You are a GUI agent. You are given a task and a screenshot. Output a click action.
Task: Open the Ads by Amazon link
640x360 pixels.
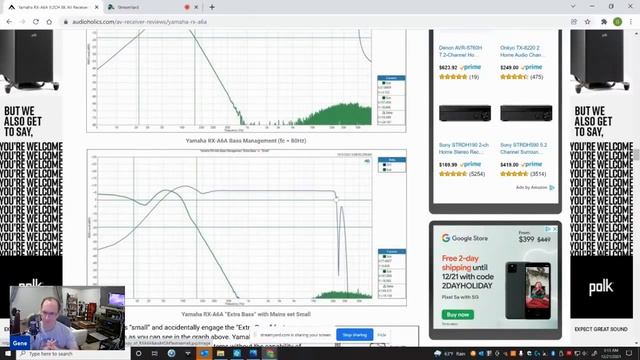pos(535,187)
